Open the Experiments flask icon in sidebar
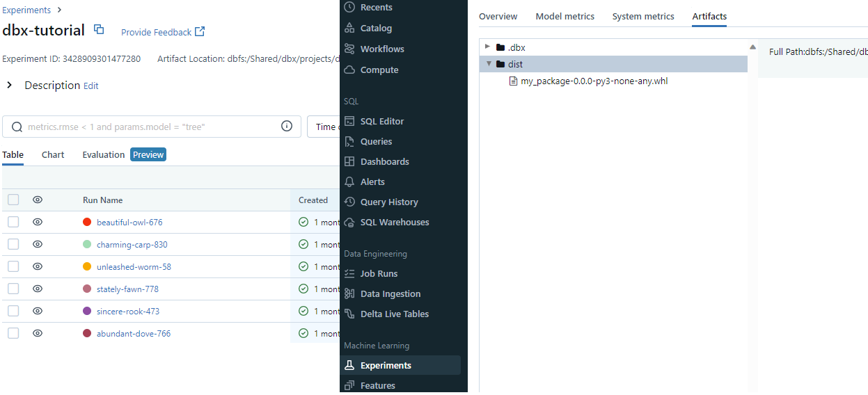The image size is (868, 395). pyautogui.click(x=349, y=365)
